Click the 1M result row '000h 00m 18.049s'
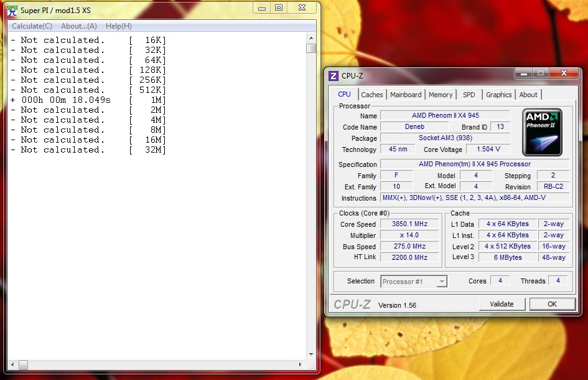588x380 pixels. coord(88,100)
